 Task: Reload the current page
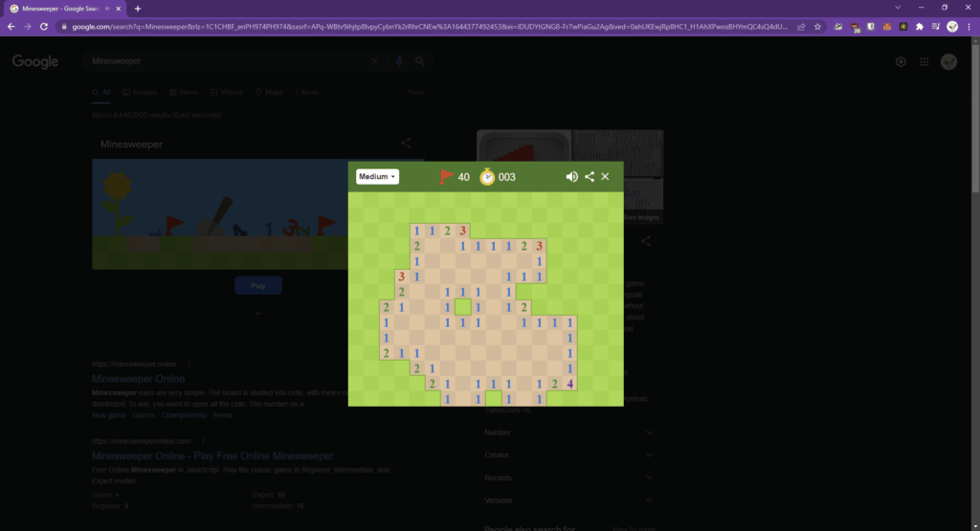point(44,27)
